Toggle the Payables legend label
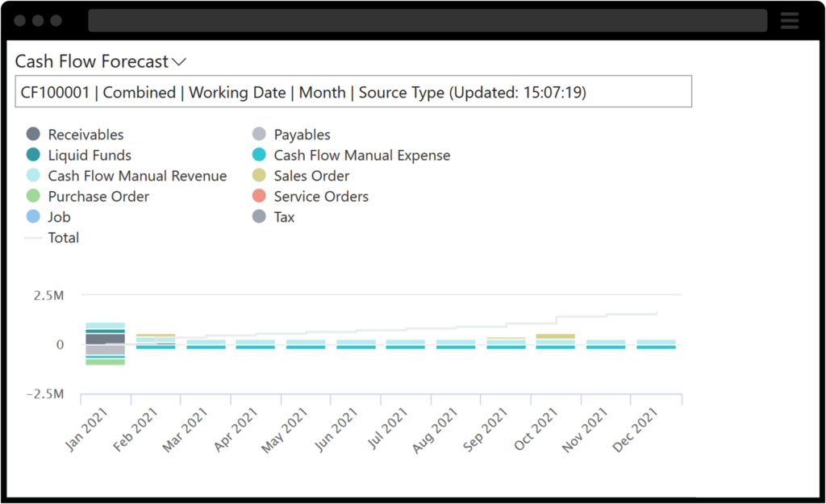826x504 pixels. point(302,135)
